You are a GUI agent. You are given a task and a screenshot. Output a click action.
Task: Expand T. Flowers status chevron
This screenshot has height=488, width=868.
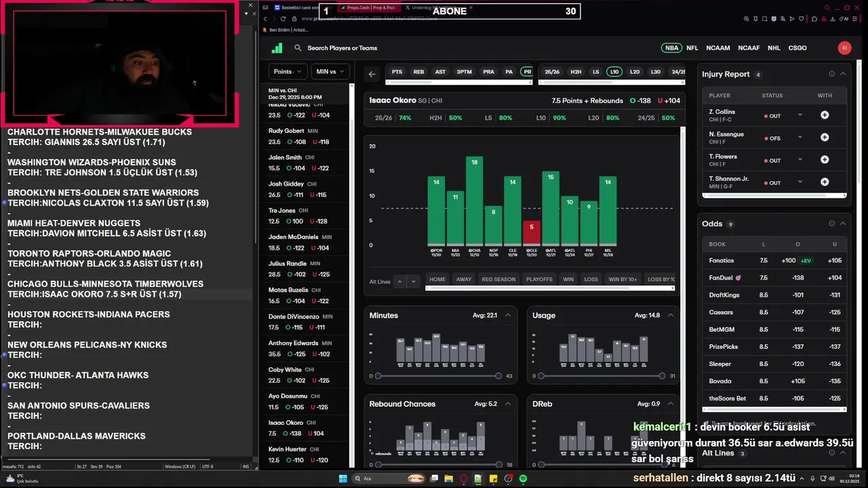pos(800,160)
